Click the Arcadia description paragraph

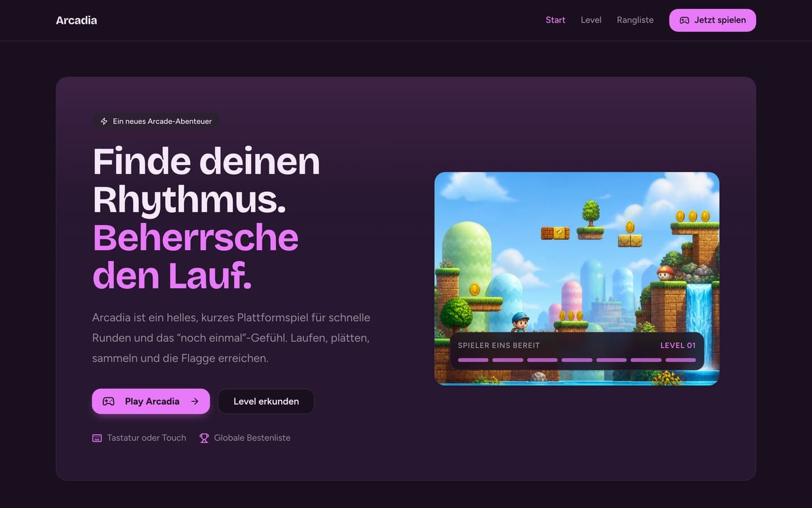click(x=231, y=338)
